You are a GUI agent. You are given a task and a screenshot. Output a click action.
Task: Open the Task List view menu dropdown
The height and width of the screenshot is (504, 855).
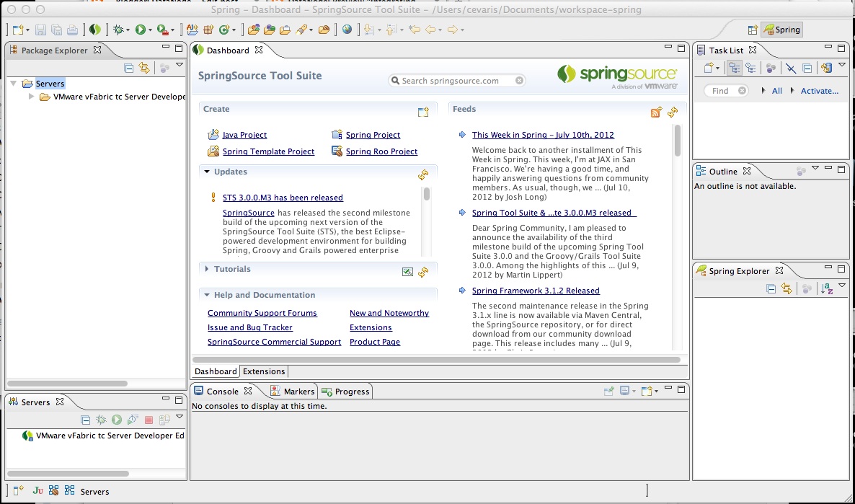[x=842, y=66]
